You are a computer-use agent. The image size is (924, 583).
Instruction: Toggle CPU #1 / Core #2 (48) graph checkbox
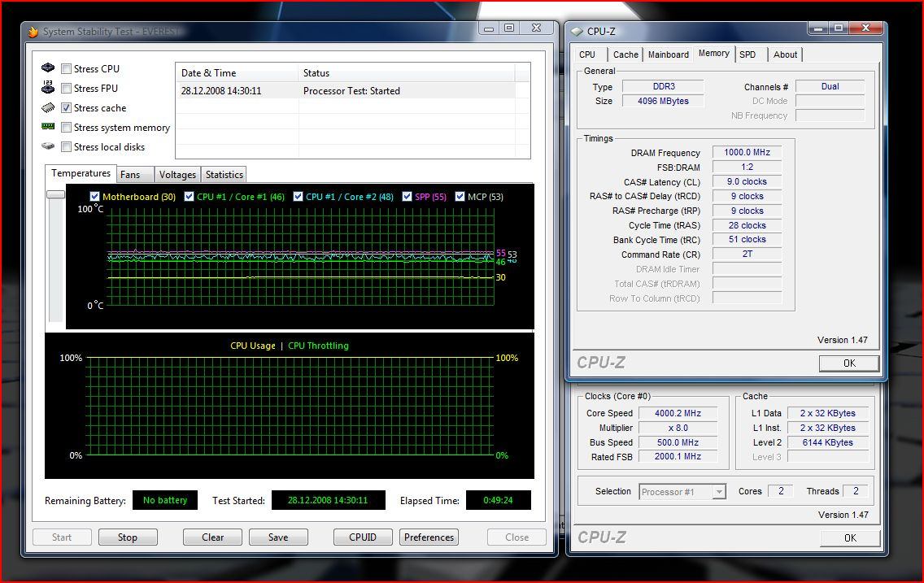(299, 197)
